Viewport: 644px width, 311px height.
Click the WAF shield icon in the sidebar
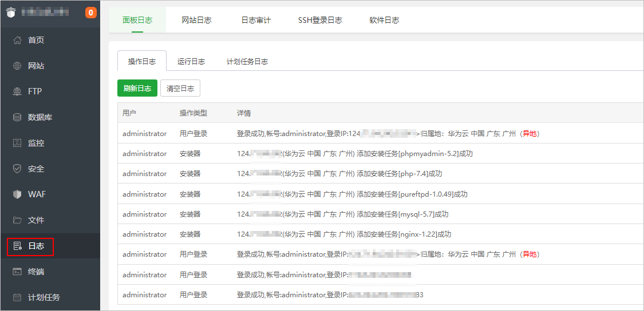pos(17,194)
